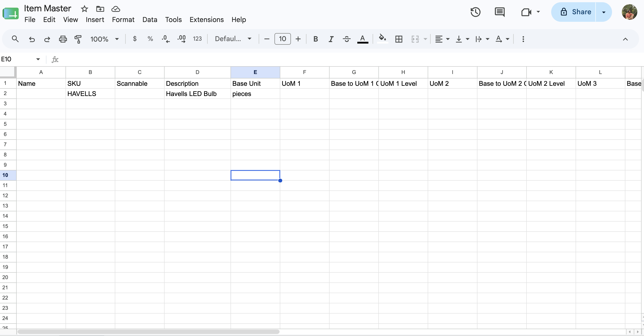Activate the paint format tool
644x336 pixels.
78,39
